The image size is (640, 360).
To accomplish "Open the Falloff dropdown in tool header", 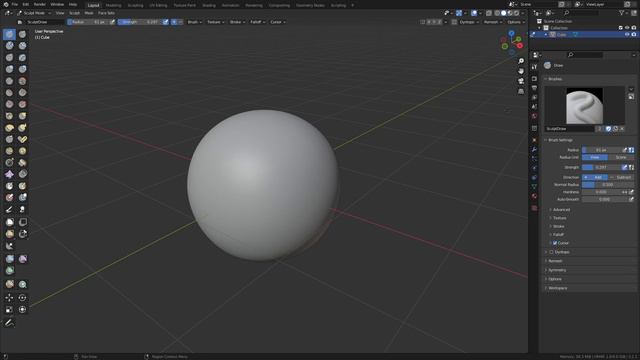I will point(258,22).
